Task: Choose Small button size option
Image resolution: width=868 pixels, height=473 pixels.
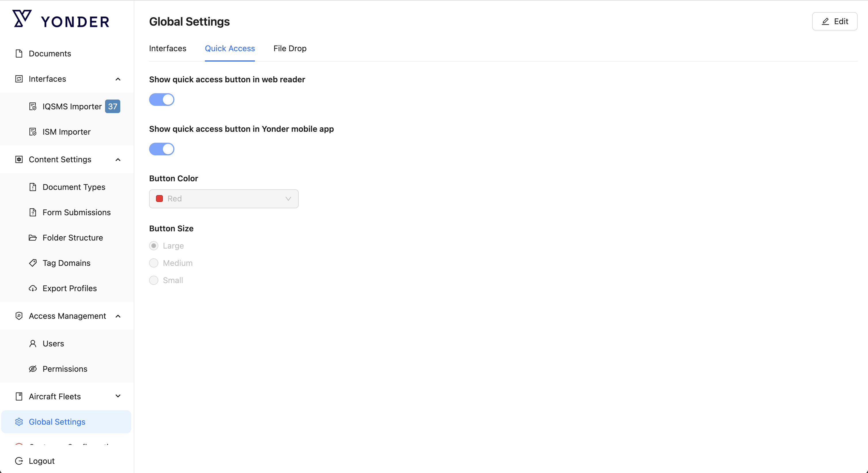Action: point(154,280)
